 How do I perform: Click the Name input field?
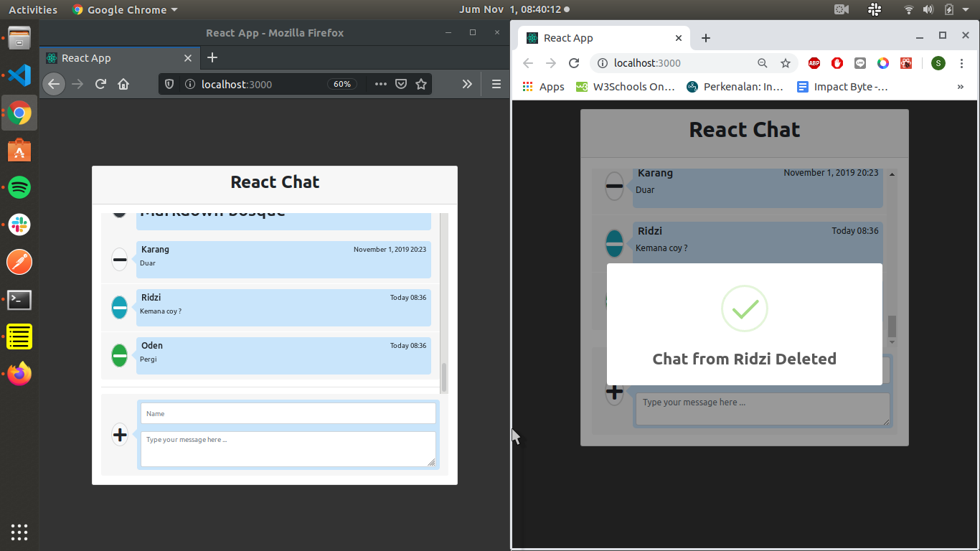[x=288, y=413]
